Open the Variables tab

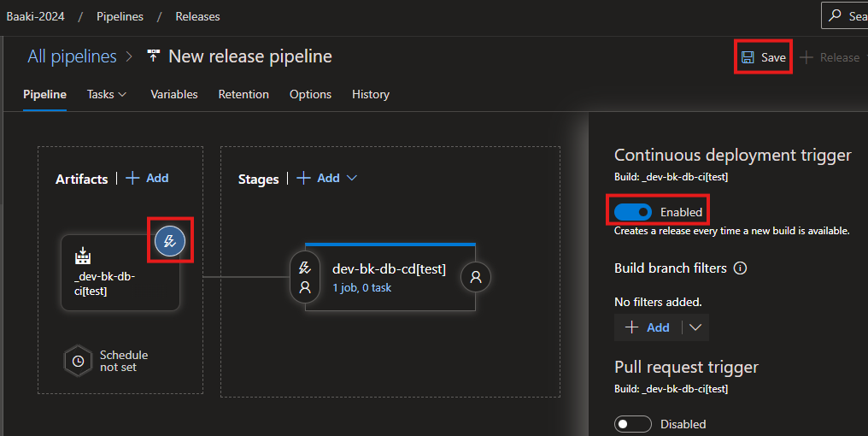[173, 94]
